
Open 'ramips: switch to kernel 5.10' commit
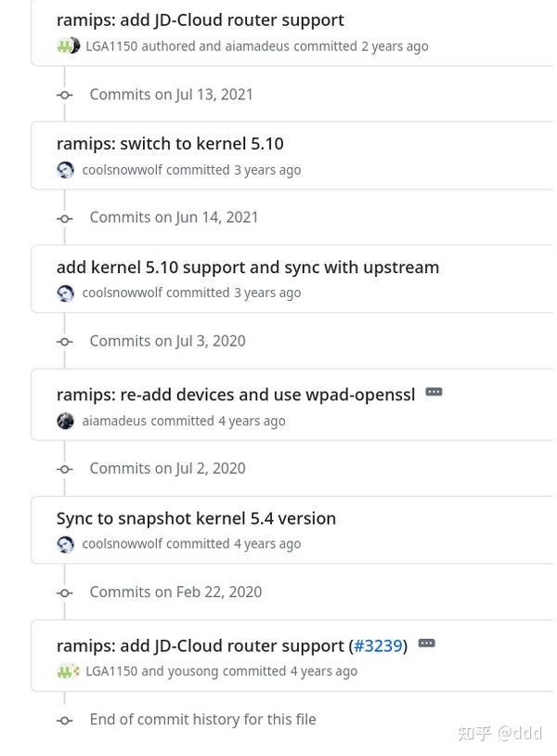[x=170, y=143]
